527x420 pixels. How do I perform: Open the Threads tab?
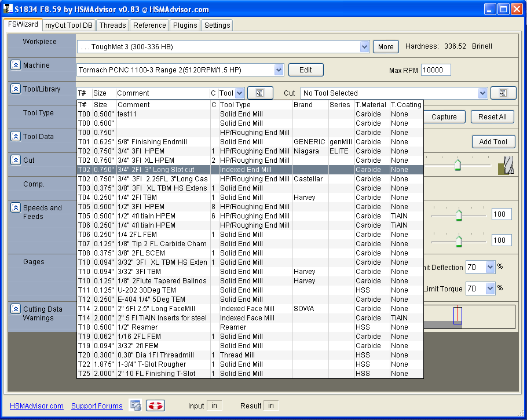coord(112,25)
